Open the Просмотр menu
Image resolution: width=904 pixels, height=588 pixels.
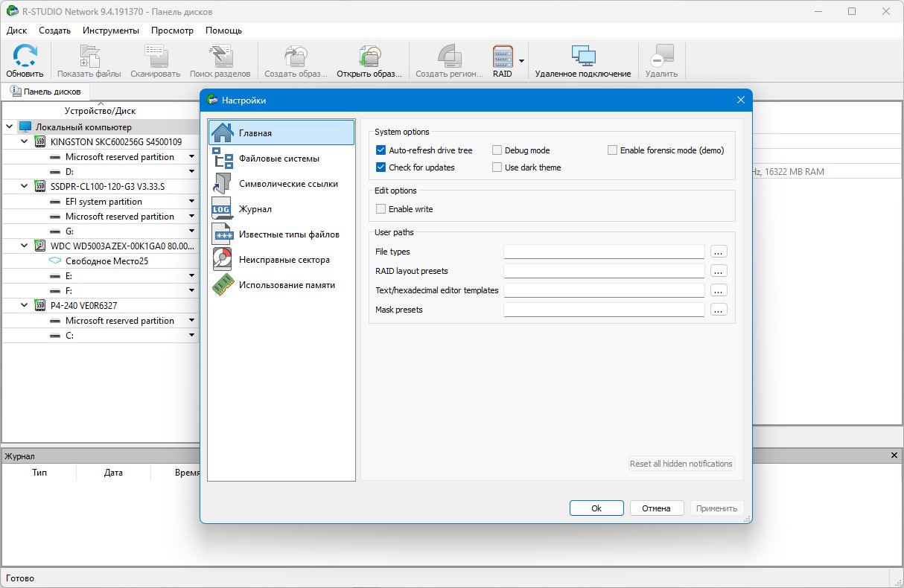click(172, 31)
